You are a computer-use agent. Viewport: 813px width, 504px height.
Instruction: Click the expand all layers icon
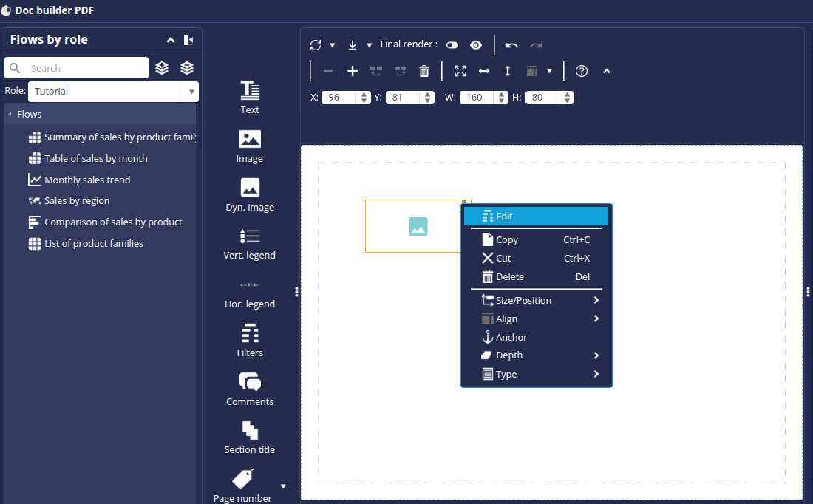(x=163, y=68)
